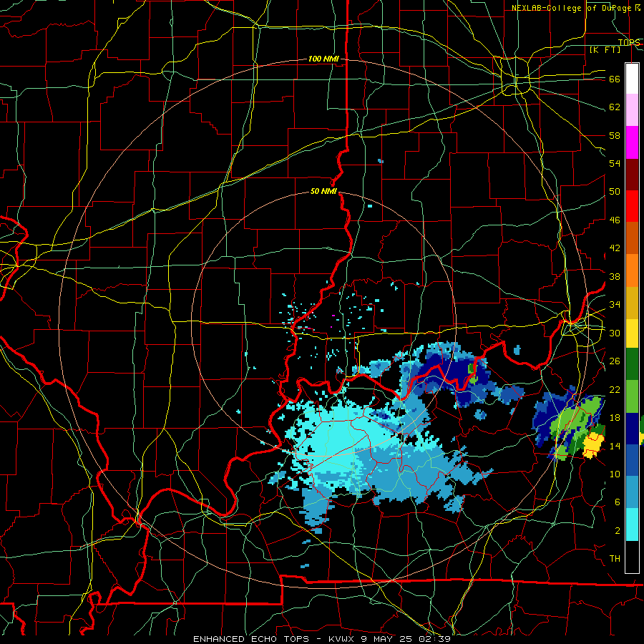Click the "TOPS" legend title

(628, 42)
